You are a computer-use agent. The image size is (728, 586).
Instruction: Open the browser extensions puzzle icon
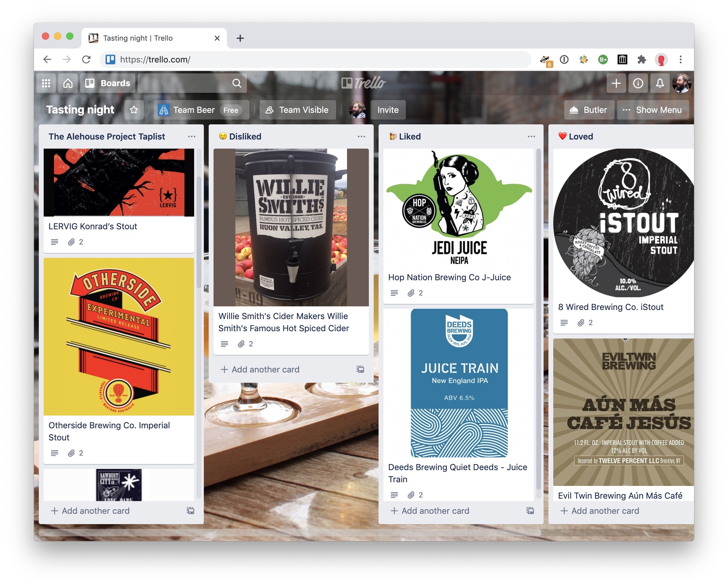click(641, 59)
